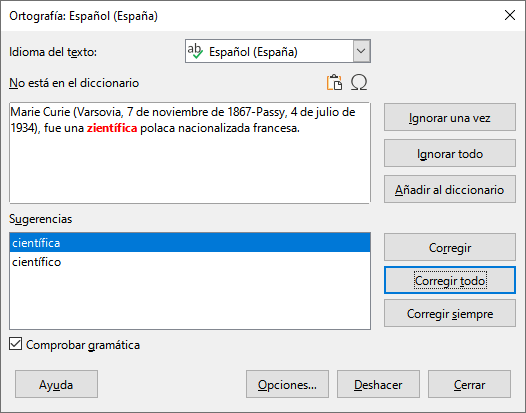Image resolution: width=526 pixels, height=413 pixels.
Task: Click inside the sentence text box
Action: click(x=190, y=153)
